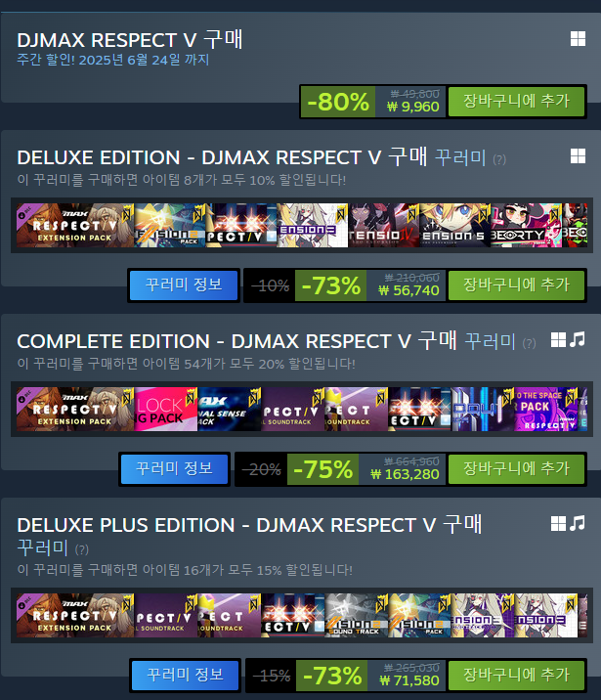Screen dimensions: 601x700
Task: Open pink Lock pack thumbnail in Complete Edition
Action: (x=165, y=409)
